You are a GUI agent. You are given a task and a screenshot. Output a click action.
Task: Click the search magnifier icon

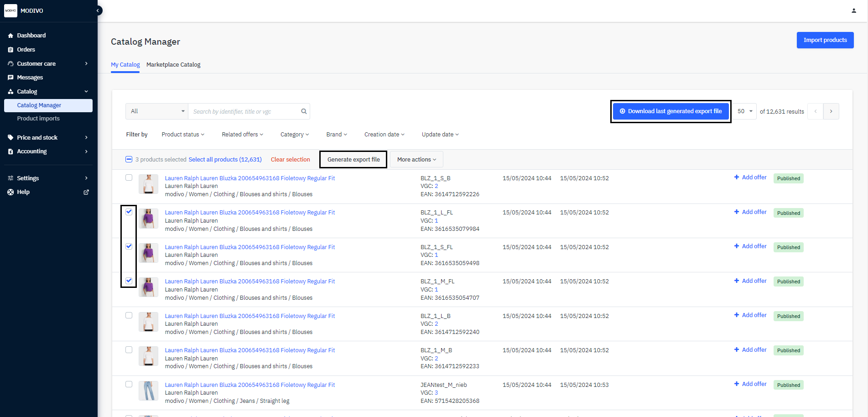coord(304,111)
